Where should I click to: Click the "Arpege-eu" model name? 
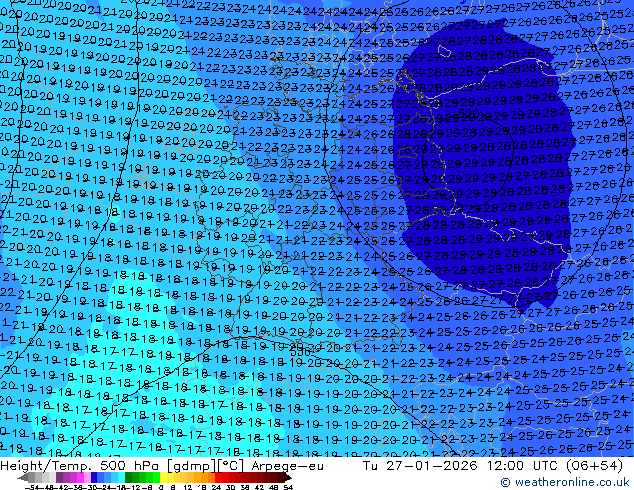pyautogui.click(x=287, y=466)
